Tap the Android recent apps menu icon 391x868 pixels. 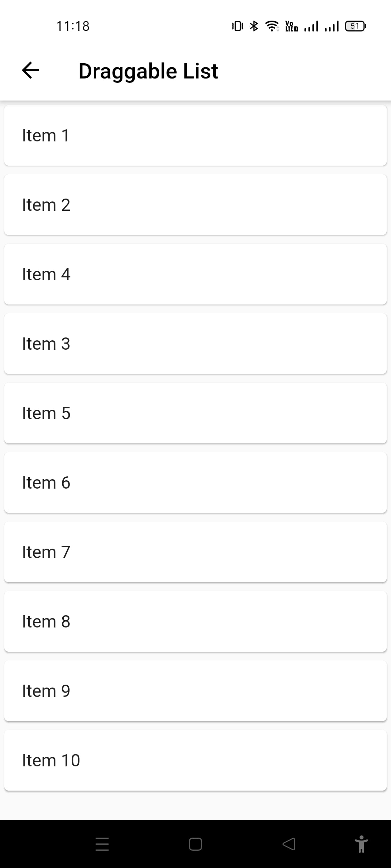click(102, 844)
